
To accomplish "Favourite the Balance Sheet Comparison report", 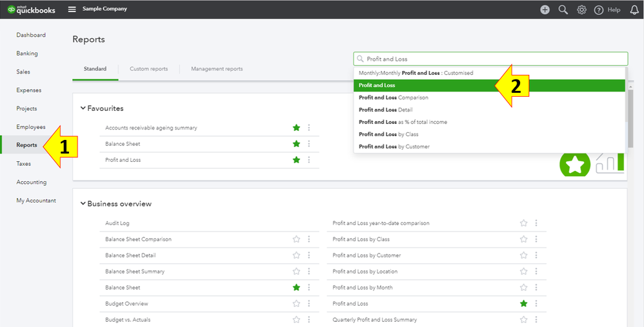I will point(296,239).
